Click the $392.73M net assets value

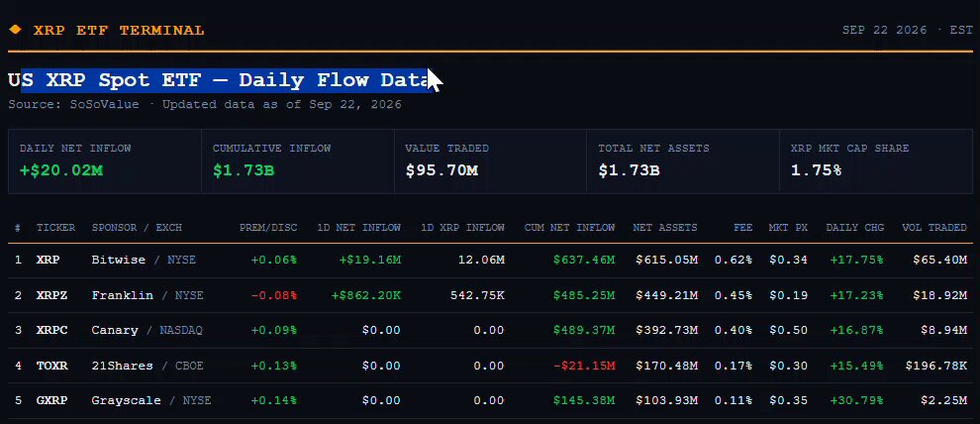click(x=667, y=330)
